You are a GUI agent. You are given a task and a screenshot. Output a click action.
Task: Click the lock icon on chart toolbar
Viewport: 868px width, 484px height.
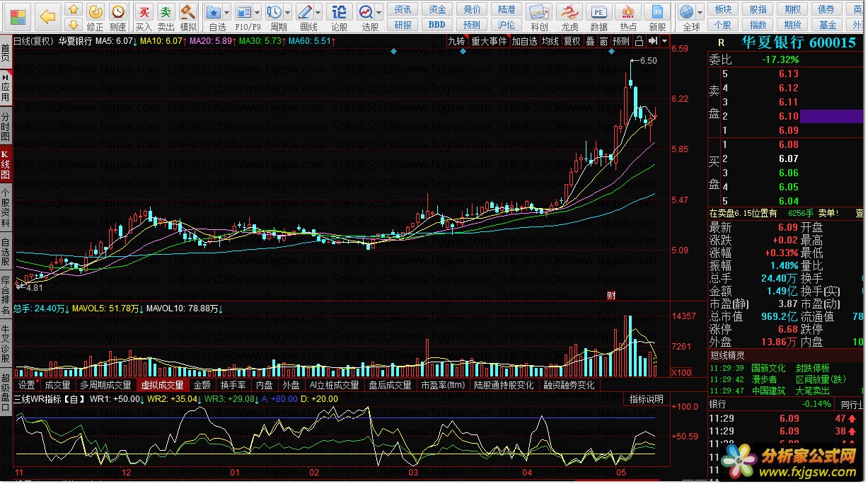pyautogui.click(x=639, y=41)
